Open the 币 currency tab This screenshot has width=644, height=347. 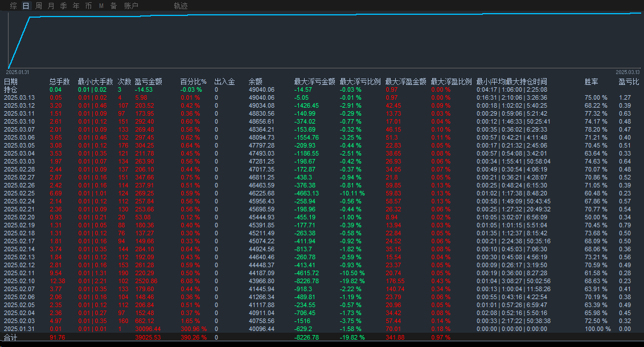pyautogui.click(x=88, y=6)
